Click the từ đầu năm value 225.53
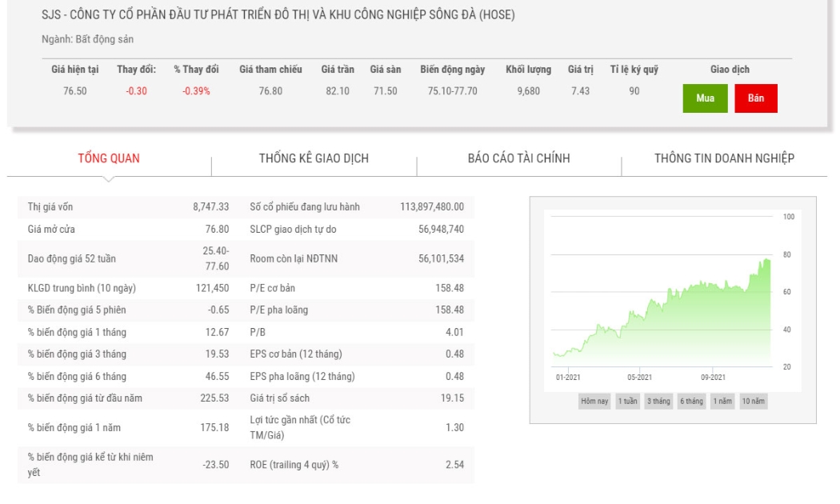Viewport: 840px width, 504px height. pyautogui.click(x=215, y=398)
